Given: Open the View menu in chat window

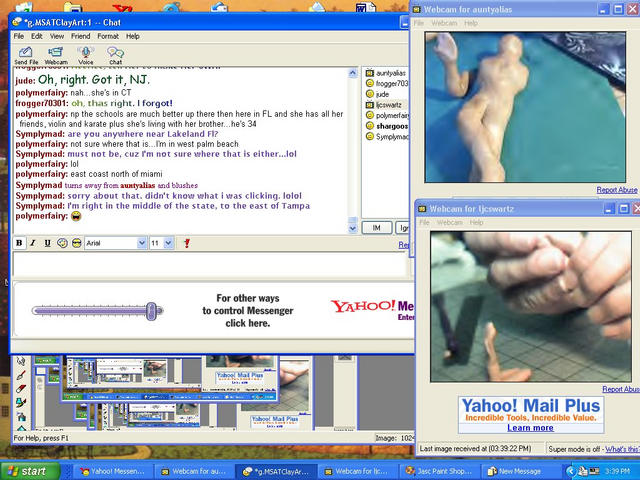Looking at the screenshot, I should pos(57,36).
